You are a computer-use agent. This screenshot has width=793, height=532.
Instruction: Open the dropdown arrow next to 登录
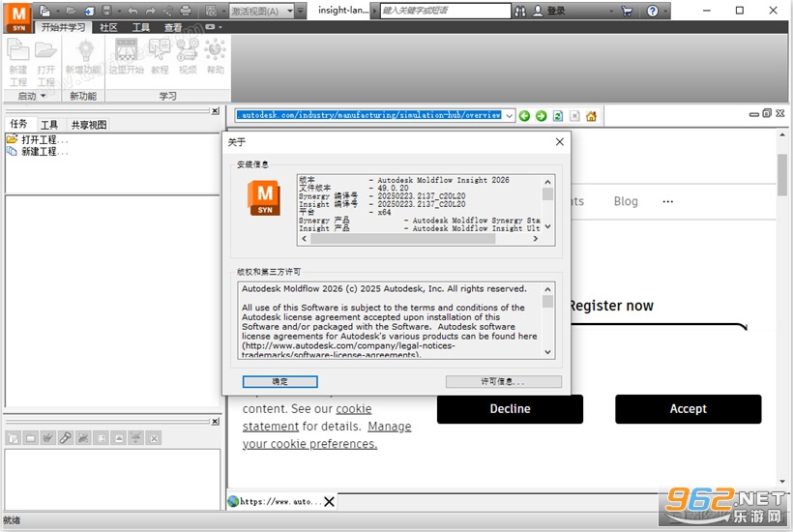point(611,12)
